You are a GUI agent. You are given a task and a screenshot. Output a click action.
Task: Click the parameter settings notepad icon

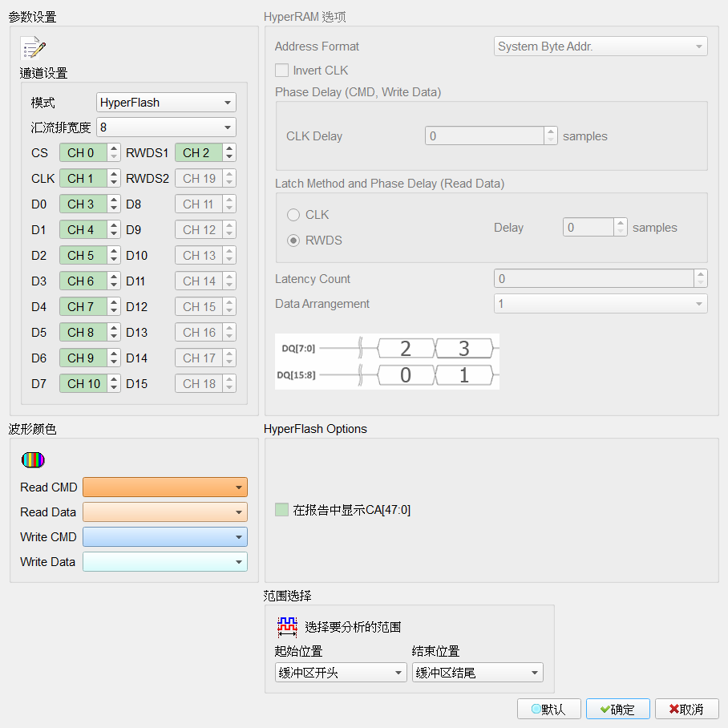34,48
